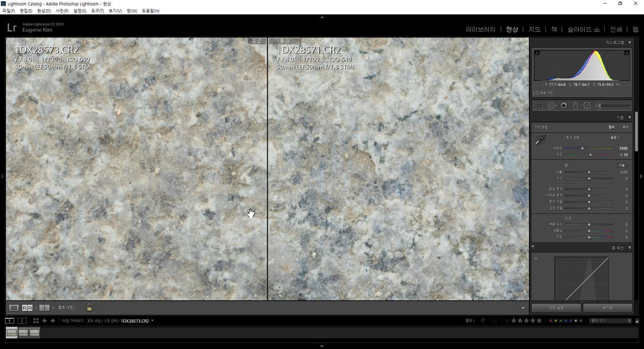Open Reference View layout dropdown arrow
644x349 pixels.
35,308
